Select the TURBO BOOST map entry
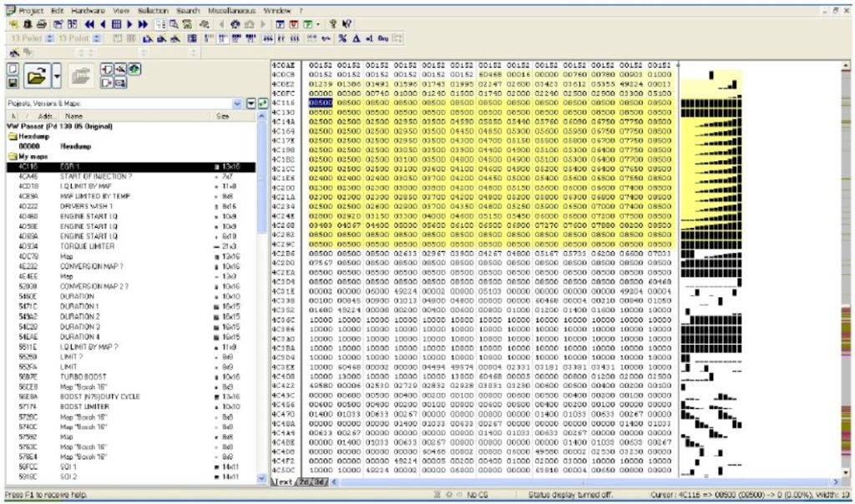The image size is (855, 504). (84, 377)
